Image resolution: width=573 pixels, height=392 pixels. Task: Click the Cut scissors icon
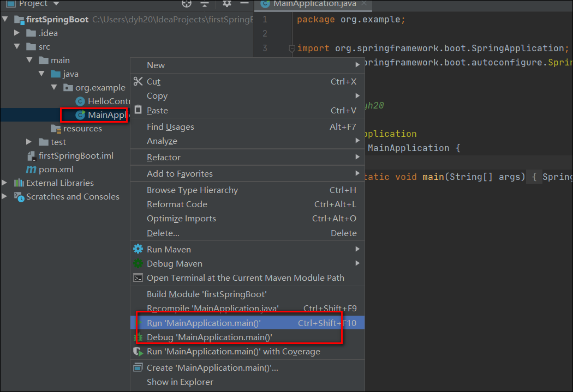click(x=138, y=82)
